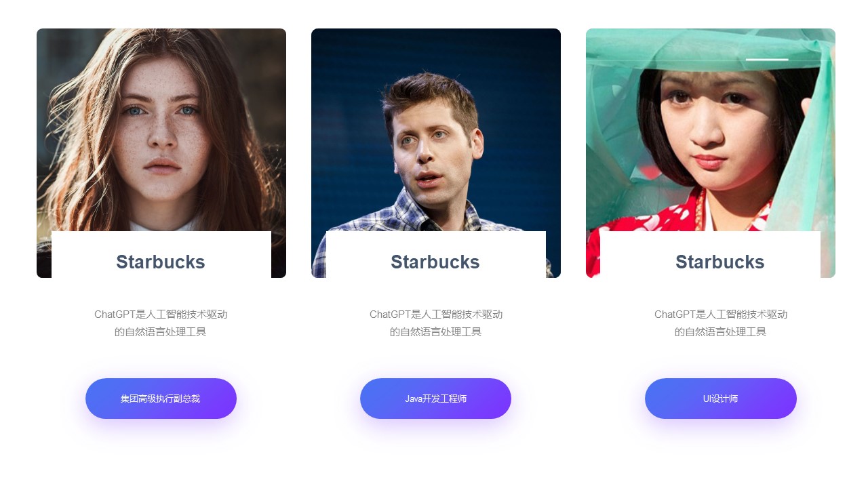Click the 集团高级执行副总裁 button
Screen dimensions: 868x488
click(x=161, y=399)
